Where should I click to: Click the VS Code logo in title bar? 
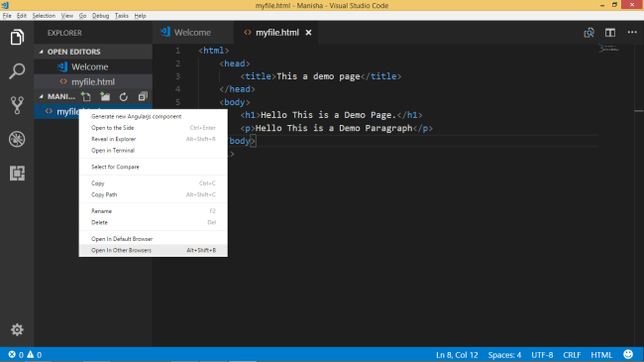coord(5,5)
